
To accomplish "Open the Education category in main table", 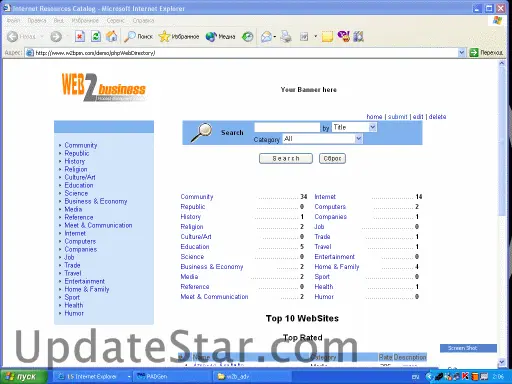I will click(x=195, y=247).
